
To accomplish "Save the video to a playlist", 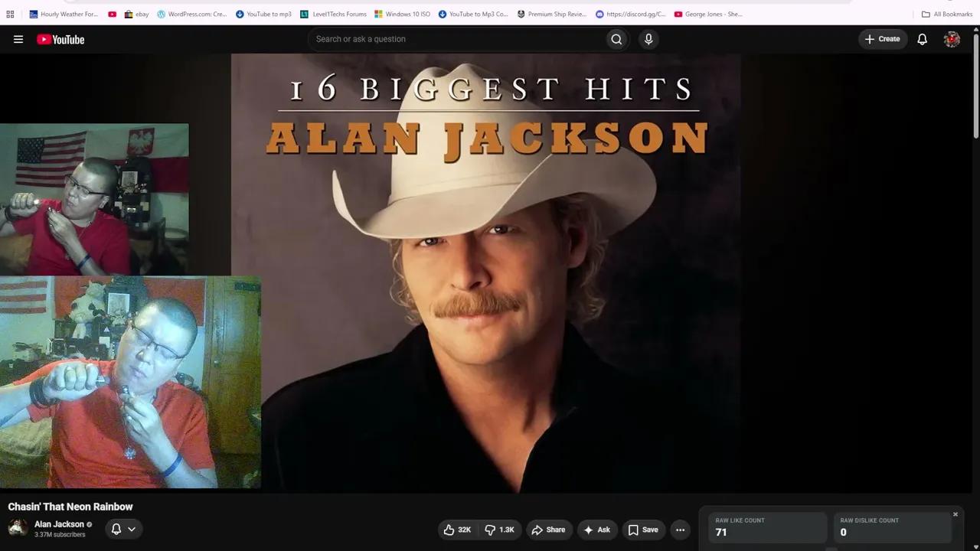I will coord(643,530).
